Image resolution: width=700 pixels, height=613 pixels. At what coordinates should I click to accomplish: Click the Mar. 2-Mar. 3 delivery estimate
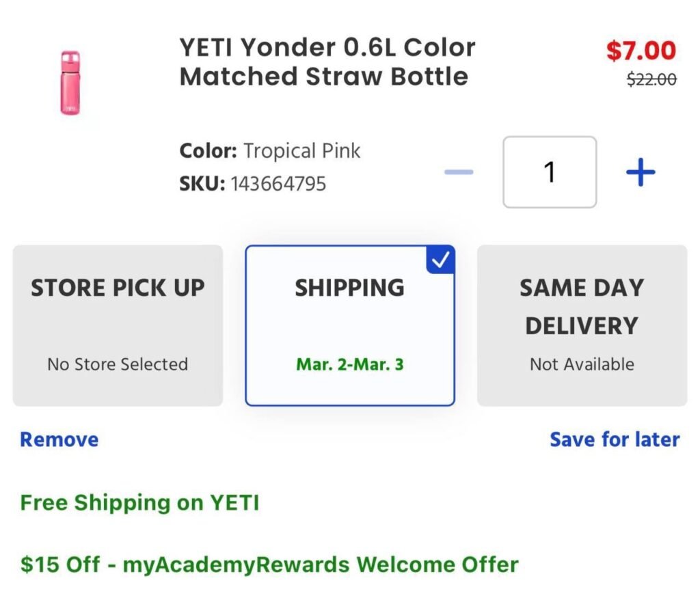pos(350,364)
